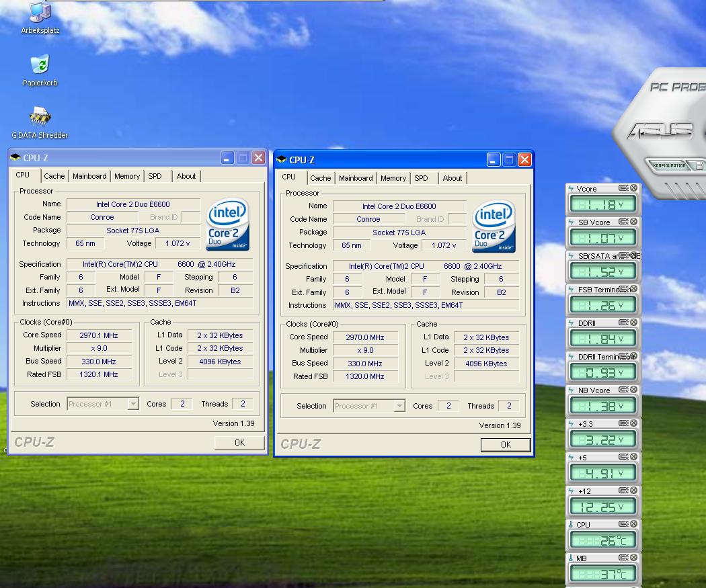Close the SB(SATA and PCIE) sensor panel
This screenshot has height=588, width=706.
[633, 255]
